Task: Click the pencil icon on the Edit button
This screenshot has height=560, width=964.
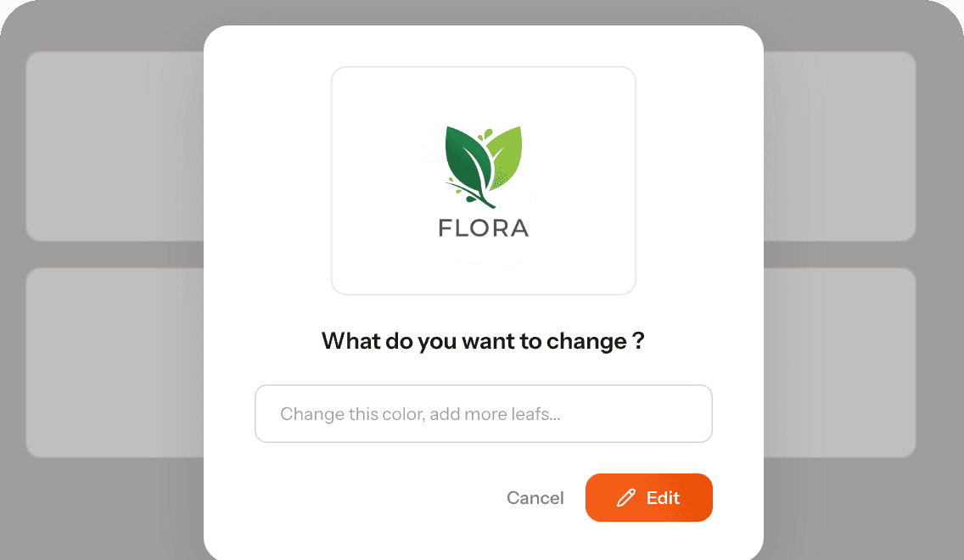Action: coord(626,498)
